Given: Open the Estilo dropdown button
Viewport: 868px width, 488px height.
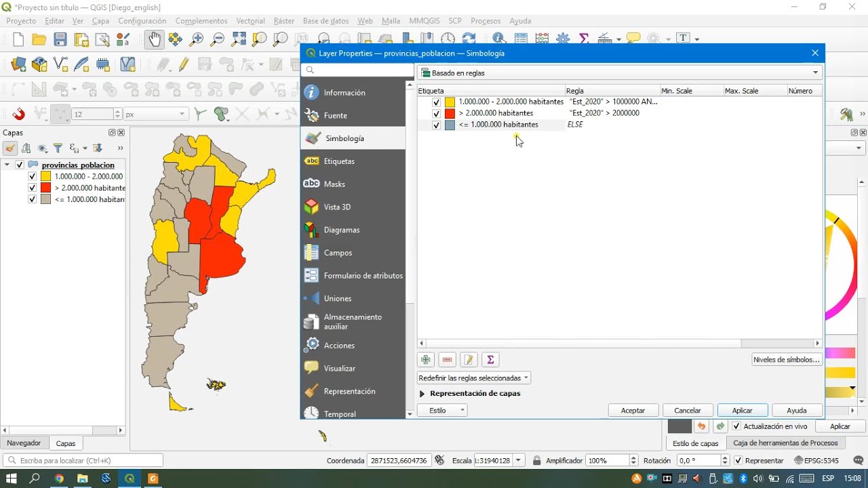Looking at the screenshot, I should (443, 410).
